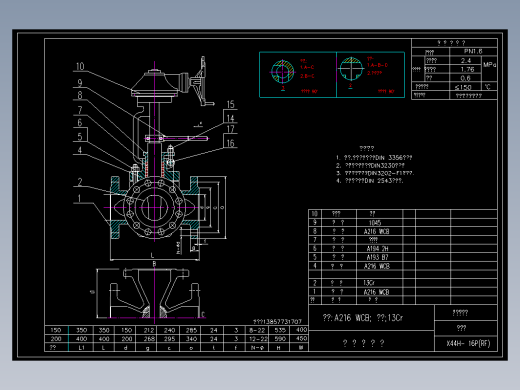Viewport: 520px width, 390px height.
Task: Click callout number 2 beside the valve
Action: pos(80,182)
